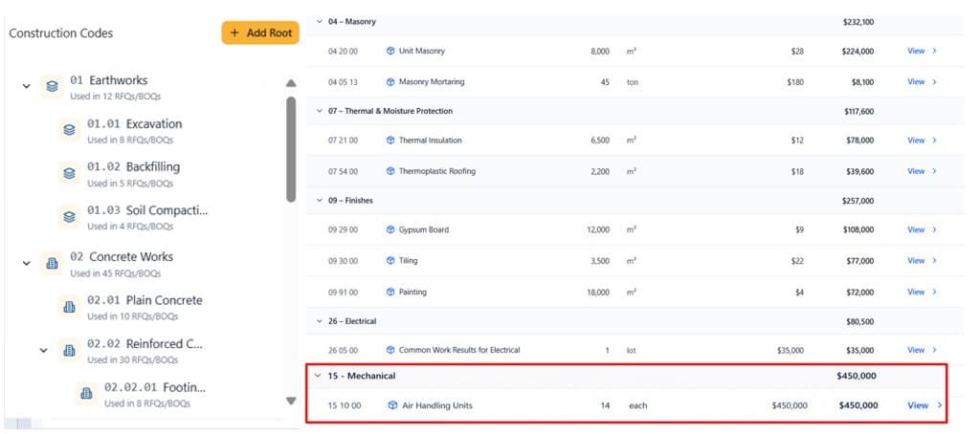Open View link for Unit Masonry
This screenshot has height=434, width=980.
tap(922, 52)
